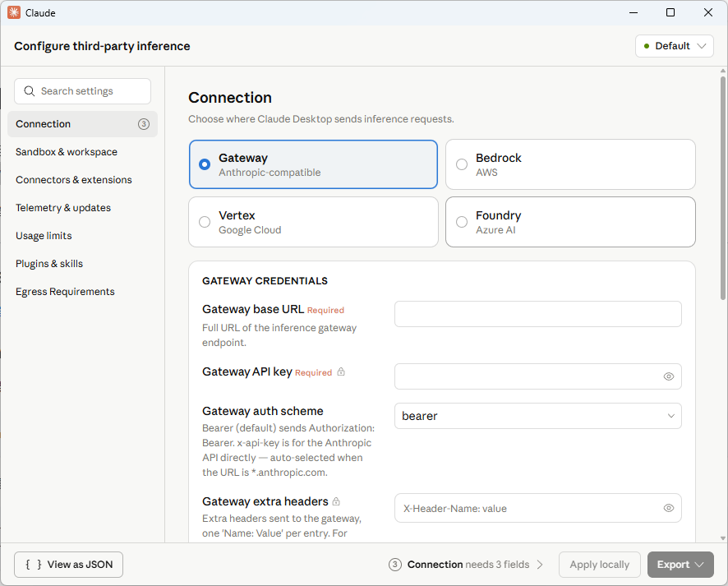The width and height of the screenshot is (728, 586).
Task: Minimize the Claude window
Action: pos(634,12)
